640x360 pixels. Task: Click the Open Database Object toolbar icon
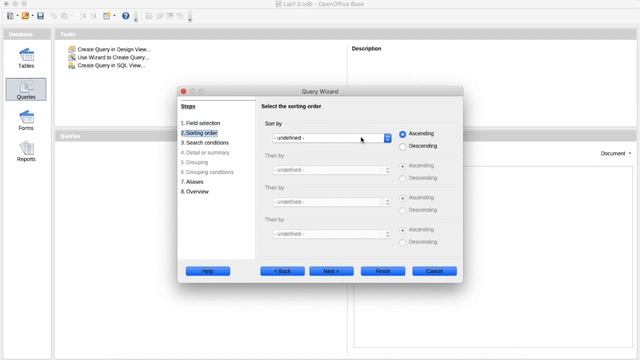click(149, 16)
